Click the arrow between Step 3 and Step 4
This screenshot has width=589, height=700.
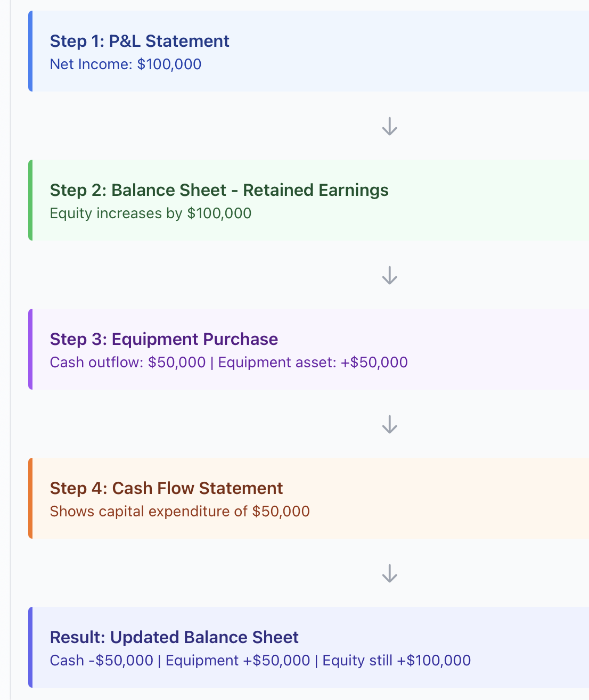(390, 424)
